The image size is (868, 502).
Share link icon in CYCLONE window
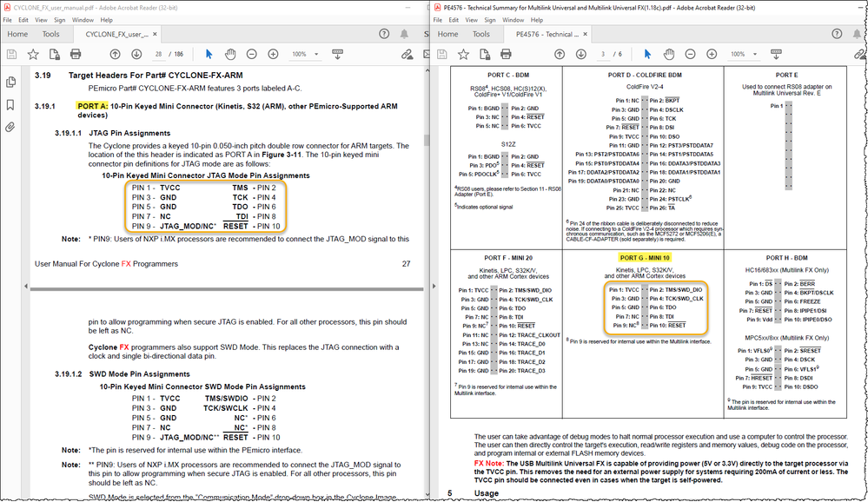click(x=407, y=54)
